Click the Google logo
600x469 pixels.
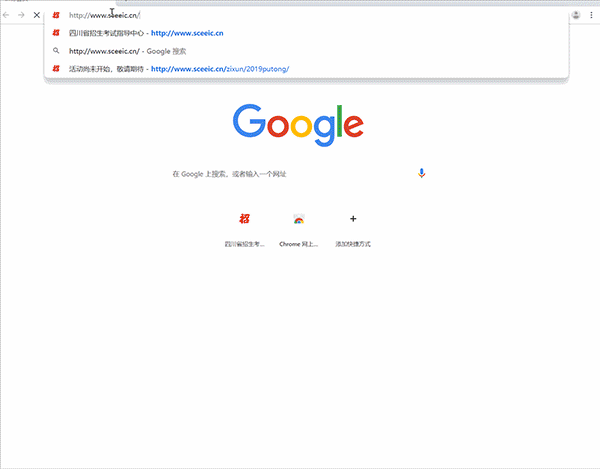pyautogui.click(x=298, y=125)
